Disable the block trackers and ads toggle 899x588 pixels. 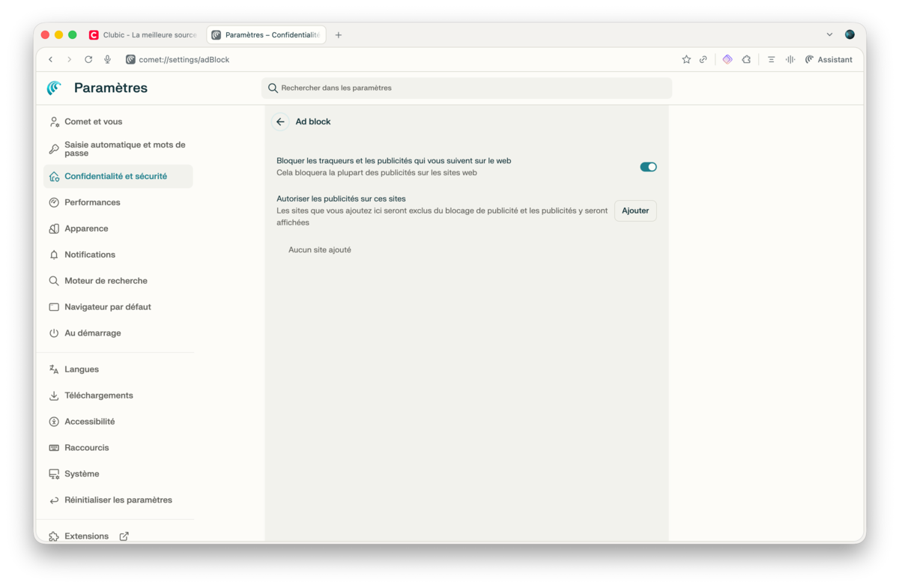pyautogui.click(x=648, y=167)
